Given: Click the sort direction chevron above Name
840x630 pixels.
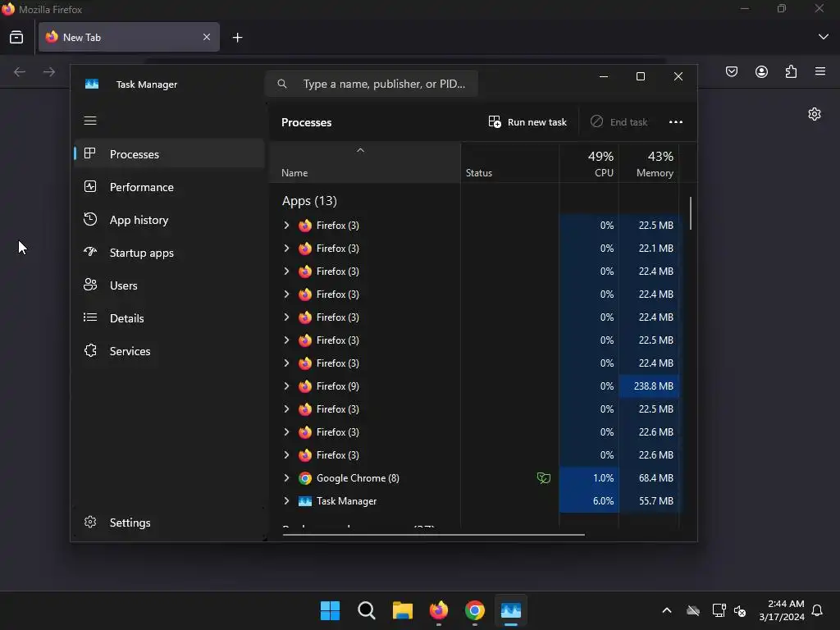Looking at the screenshot, I should click(361, 151).
